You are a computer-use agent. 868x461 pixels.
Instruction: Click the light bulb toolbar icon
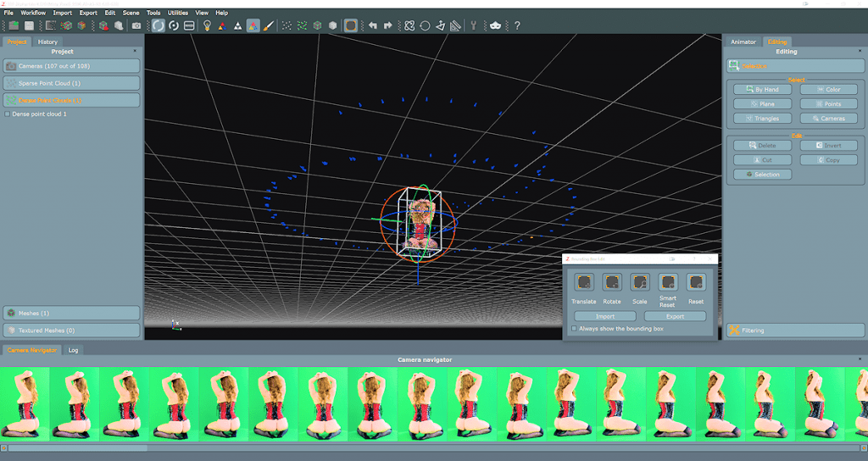point(207,25)
